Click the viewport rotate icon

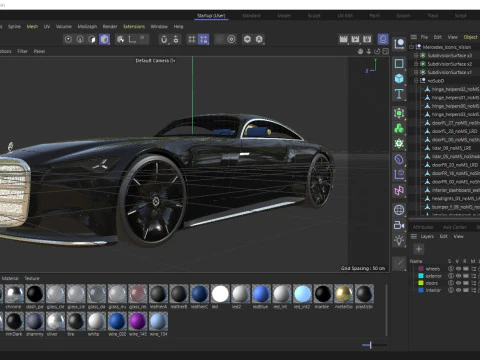[x=377, y=51]
